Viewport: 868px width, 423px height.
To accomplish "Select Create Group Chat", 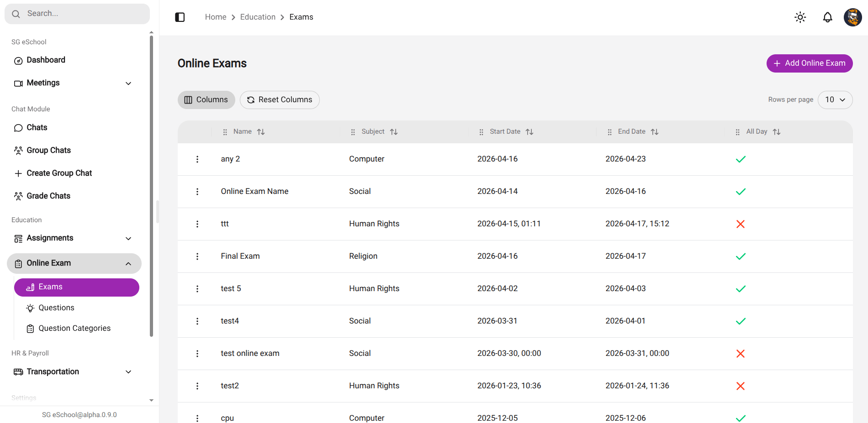I will [x=59, y=173].
